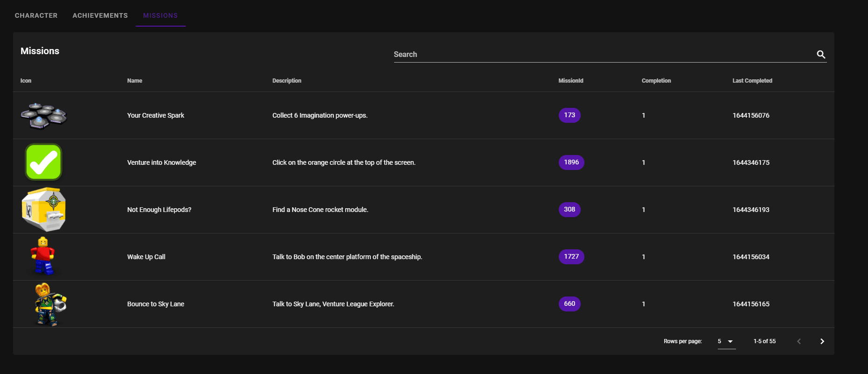Click the Bob minifigure icon

tap(43, 256)
